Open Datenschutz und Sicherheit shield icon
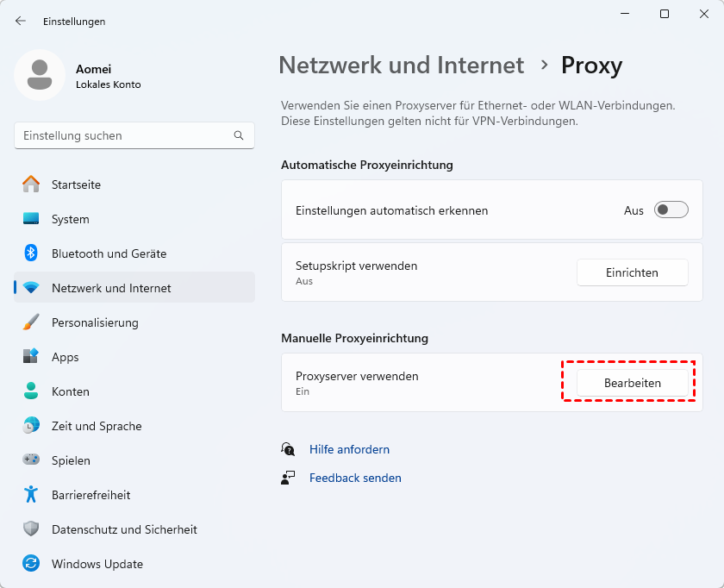 click(31, 529)
